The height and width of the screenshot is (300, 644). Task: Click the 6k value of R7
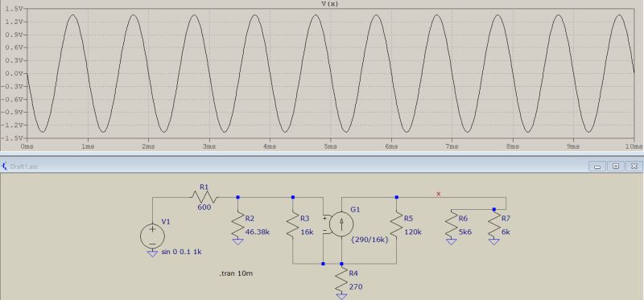[x=506, y=232]
